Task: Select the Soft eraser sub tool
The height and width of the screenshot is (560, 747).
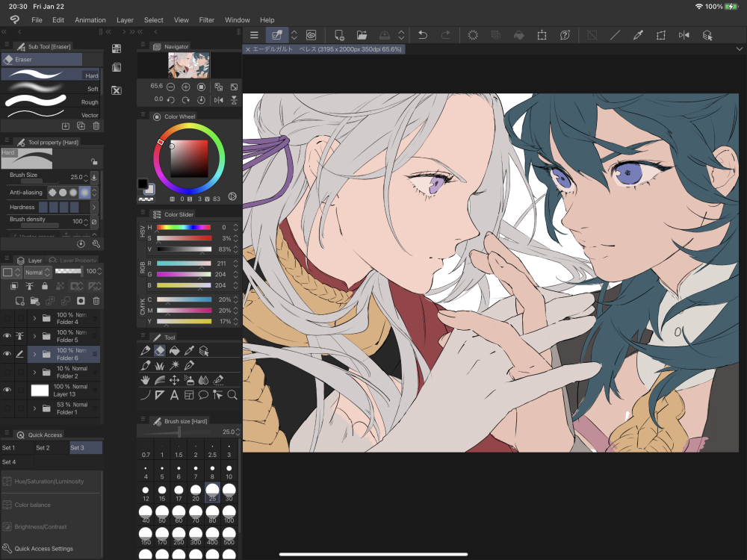Action: pos(51,89)
